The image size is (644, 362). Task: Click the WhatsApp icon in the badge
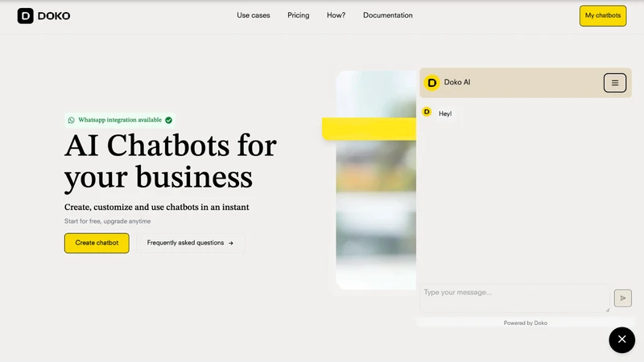[72, 120]
